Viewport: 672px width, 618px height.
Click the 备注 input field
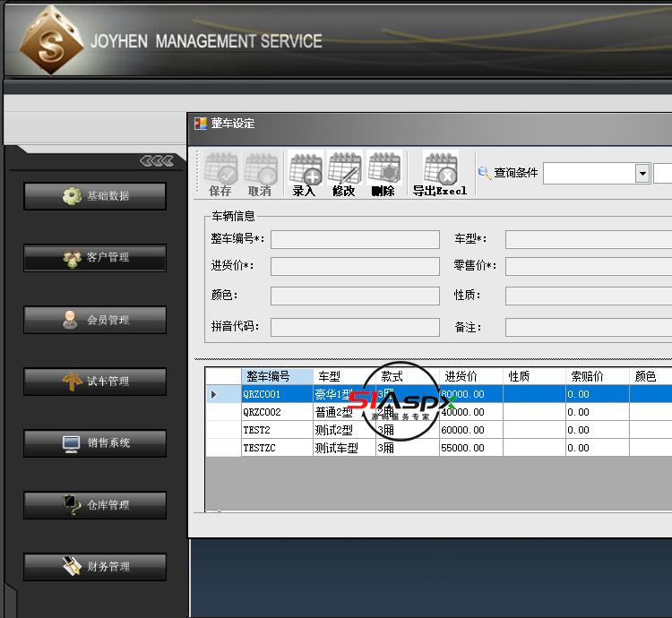pyautogui.click(x=589, y=327)
